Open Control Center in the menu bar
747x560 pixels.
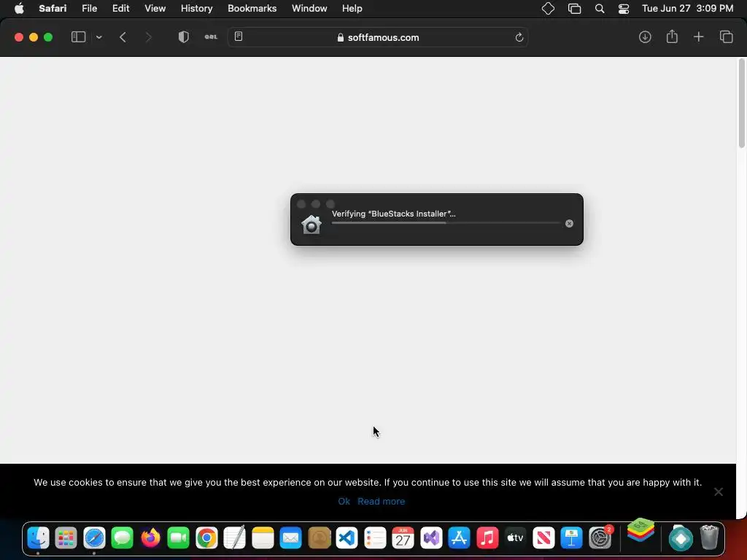click(x=624, y=9)
